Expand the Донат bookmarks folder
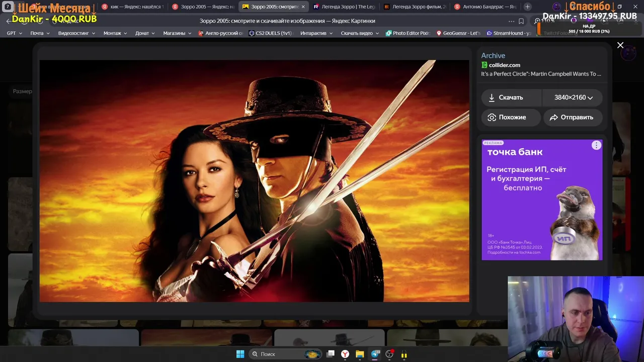This screenshot has width=644, height=362. 145,33
